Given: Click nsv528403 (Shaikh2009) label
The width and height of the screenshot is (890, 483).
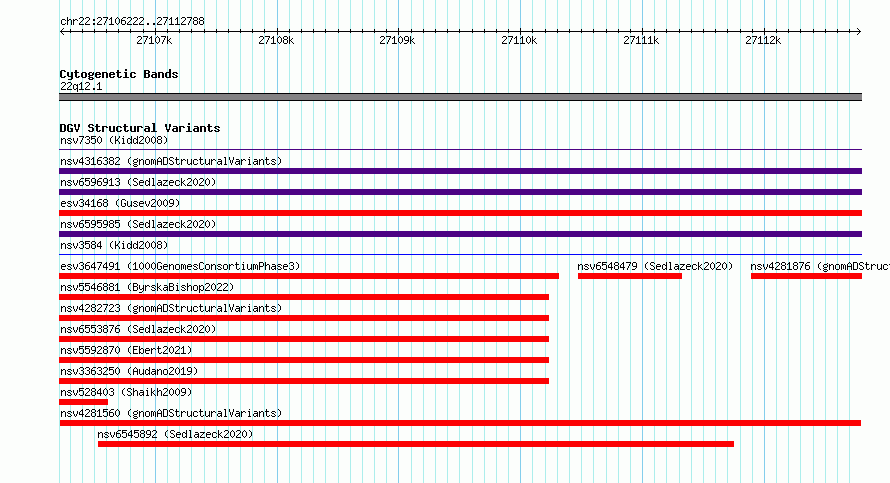Looking at the screenshot, I should [126, 392].
